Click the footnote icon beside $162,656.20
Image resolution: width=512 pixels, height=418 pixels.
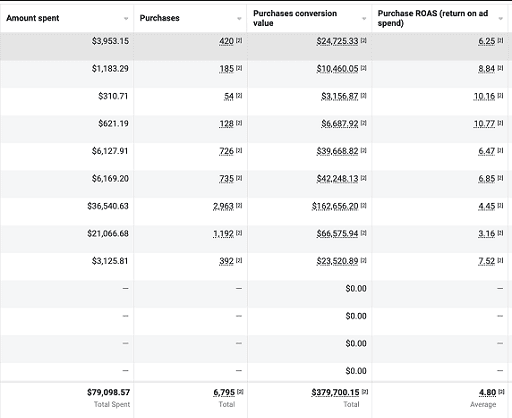click(x=364, y=205)
